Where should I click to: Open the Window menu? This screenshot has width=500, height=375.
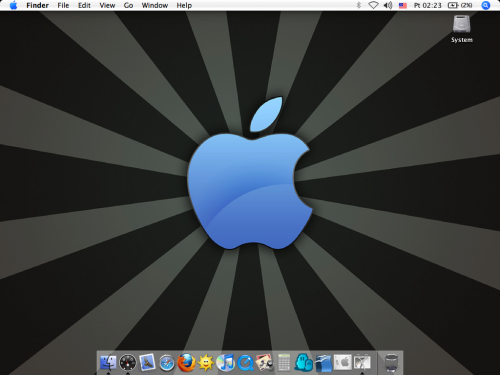point(155,5)
